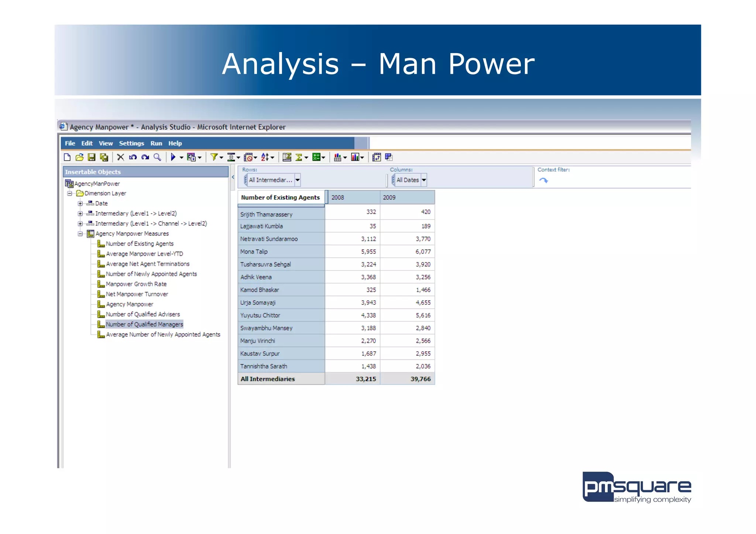Expand Intermediary (Level1 -> Channel -> Level2) node
756x534 pixels.
pos(80,223)
